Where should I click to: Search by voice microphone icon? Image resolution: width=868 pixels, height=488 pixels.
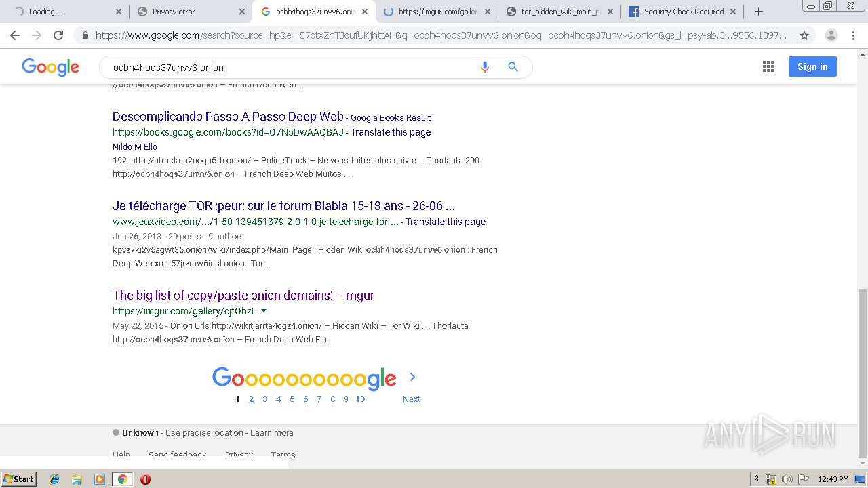484,67
